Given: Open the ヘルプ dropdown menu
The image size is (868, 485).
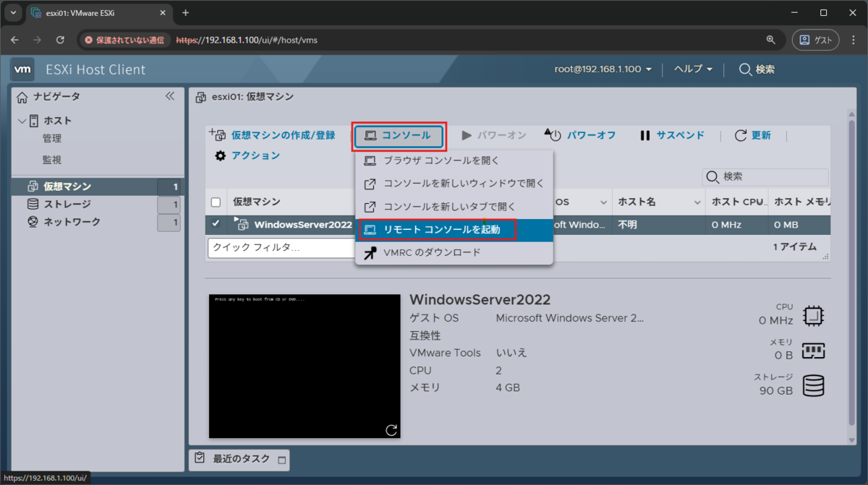Looking at the screenshot, I should [x=694, y=69].
